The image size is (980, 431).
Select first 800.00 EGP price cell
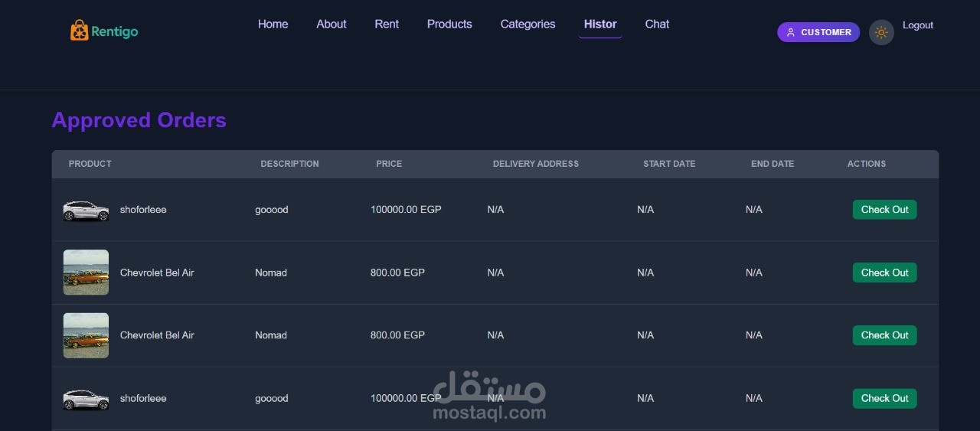[397, 273]
